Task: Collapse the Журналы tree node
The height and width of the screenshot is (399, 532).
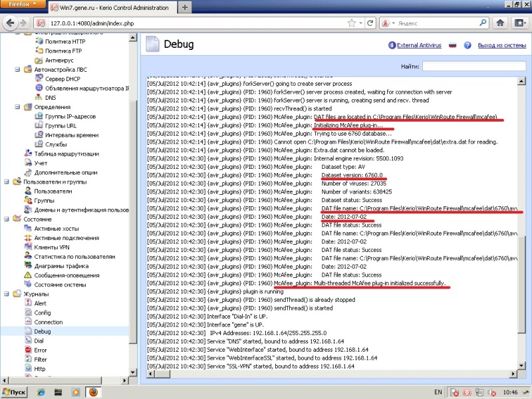Action: click(6, 294)
